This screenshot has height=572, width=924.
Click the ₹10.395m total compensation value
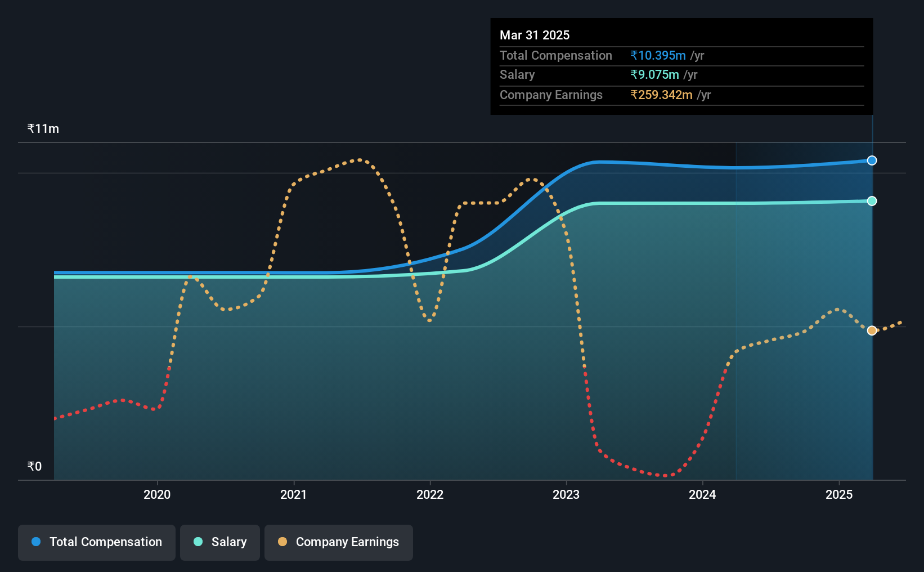click(x=658, y=55)
